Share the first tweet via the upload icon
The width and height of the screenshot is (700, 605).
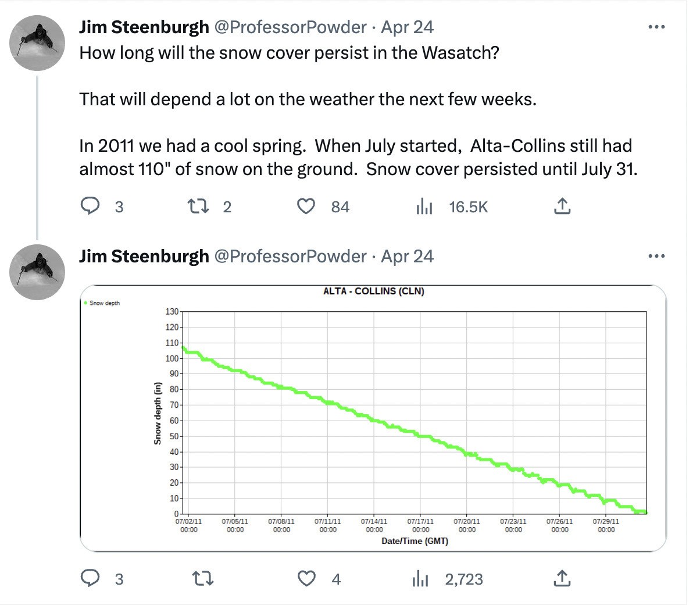(x=562, y=207)
